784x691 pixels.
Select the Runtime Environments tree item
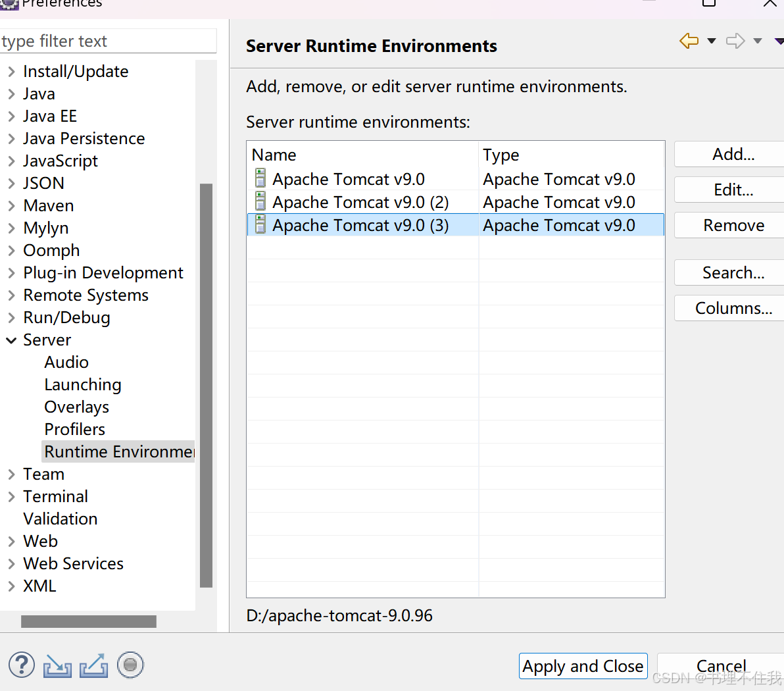(119, 451)
